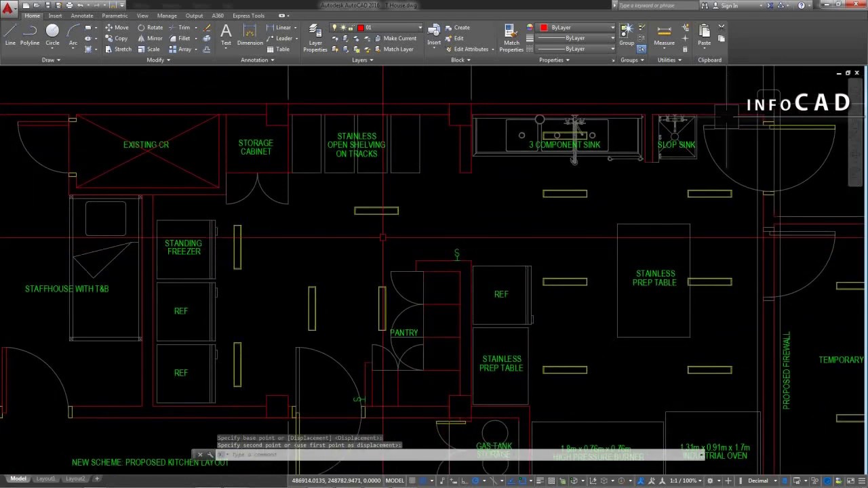The width and height of the screenshot is (868, 488).
Task: Click the Array tool
Action: [x=180, y=49]
